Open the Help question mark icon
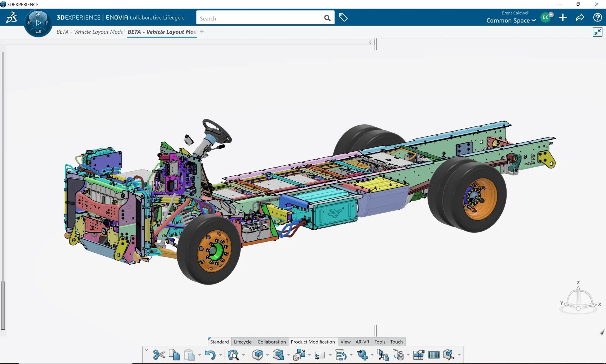Image resolution: width=606 pixels, height=364 pixels. coord(597,18)
